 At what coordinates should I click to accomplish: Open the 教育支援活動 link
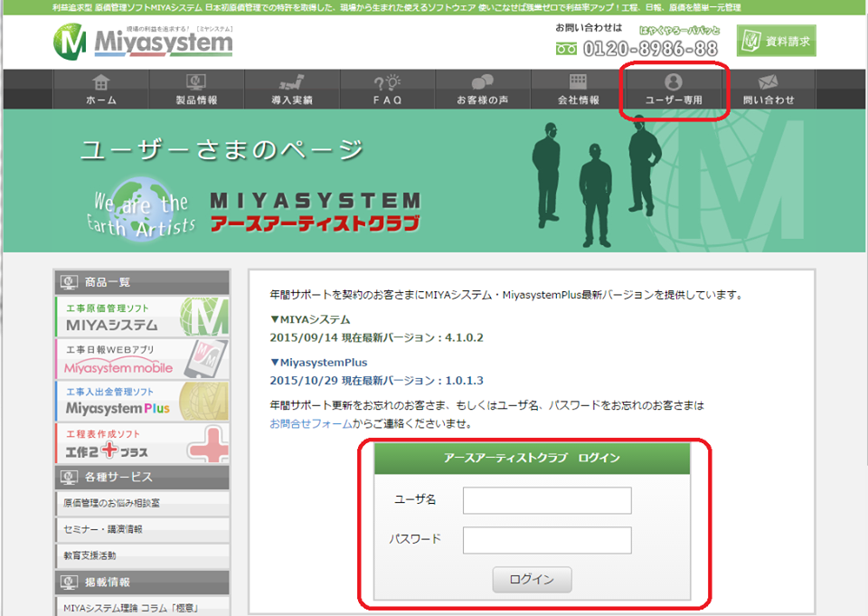pyautogui.click(x=142, y=555)
